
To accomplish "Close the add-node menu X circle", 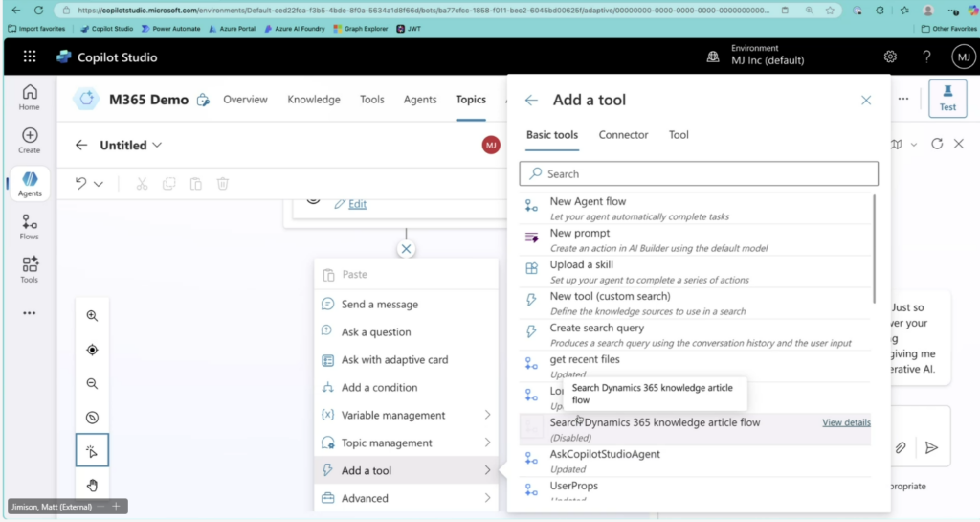I will [406, 249].
